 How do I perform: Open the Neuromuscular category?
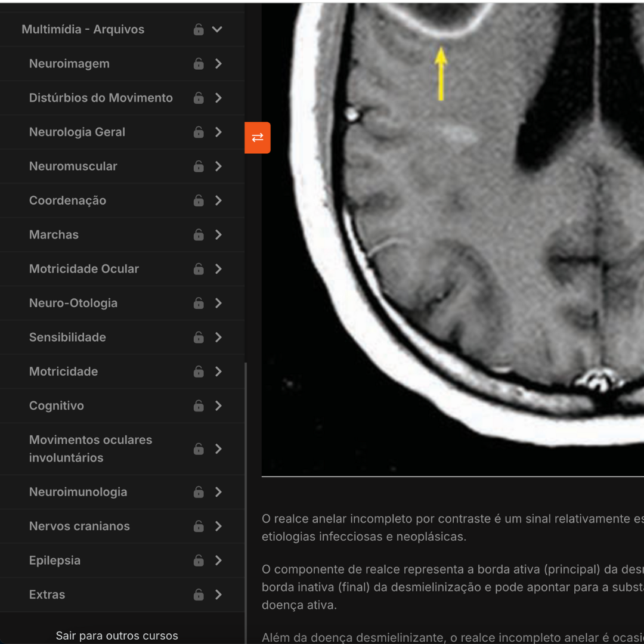click(x=73, y=166)
